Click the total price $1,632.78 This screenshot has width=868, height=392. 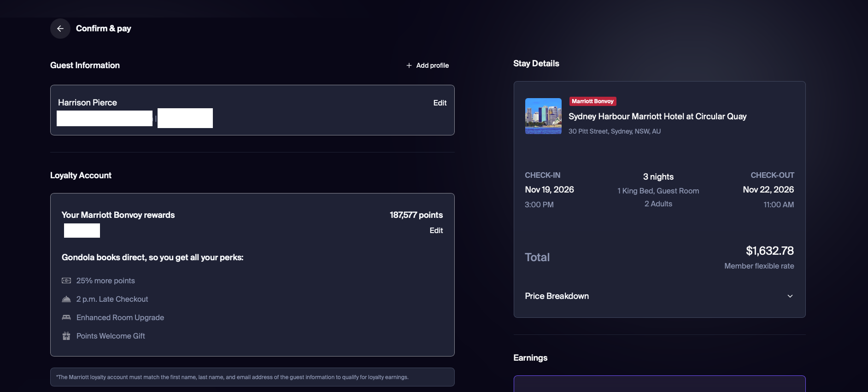[770, 251]
